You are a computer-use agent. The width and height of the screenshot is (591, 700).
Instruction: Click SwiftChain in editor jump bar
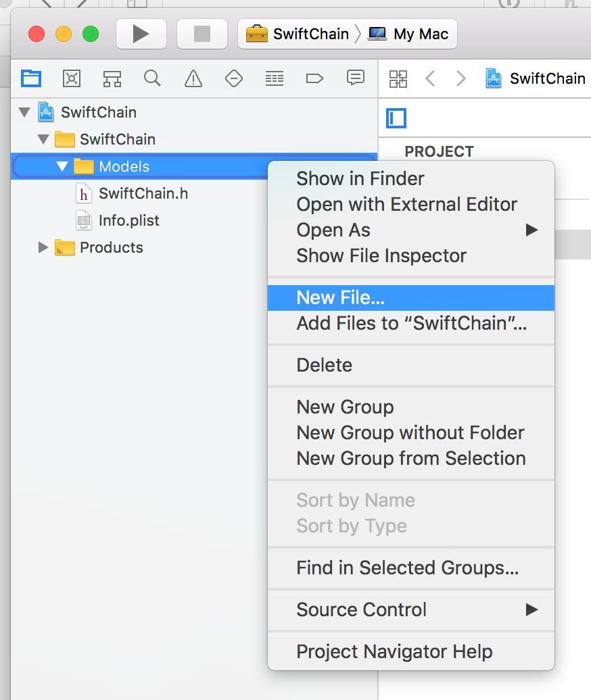coord(535,79)
